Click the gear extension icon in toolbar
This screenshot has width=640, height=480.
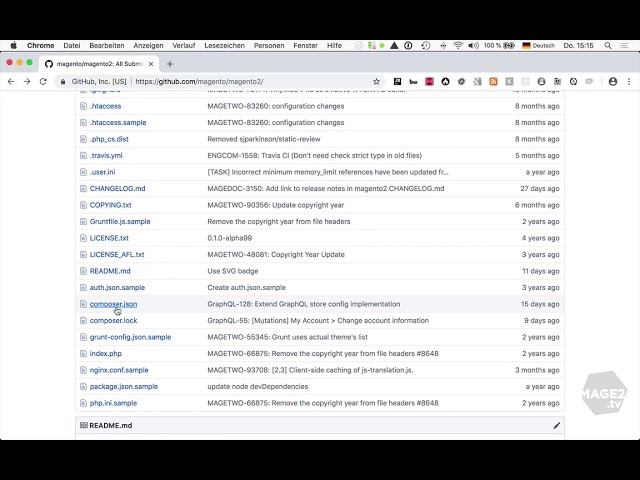[x=461, y=82]
